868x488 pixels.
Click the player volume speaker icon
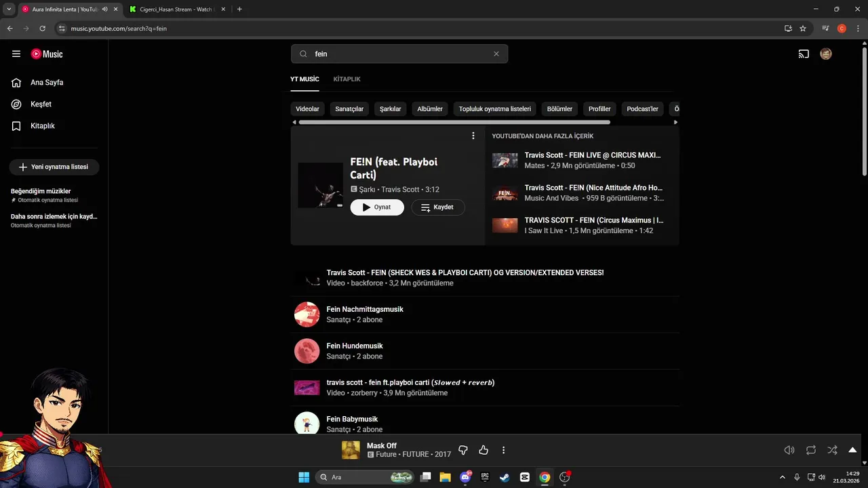789,450
